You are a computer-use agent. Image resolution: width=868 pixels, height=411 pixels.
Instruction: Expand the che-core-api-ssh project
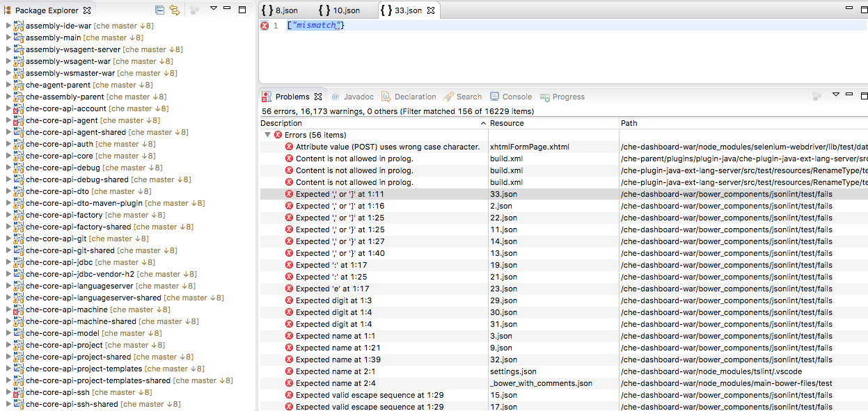point(8,392)
